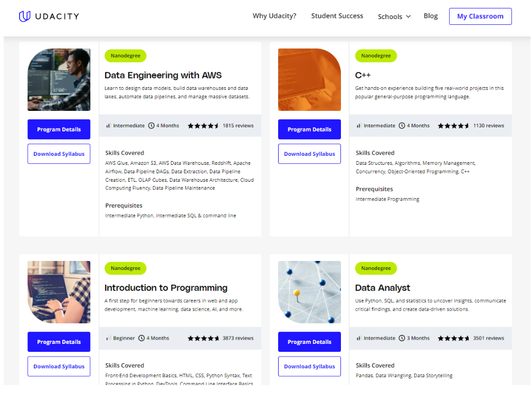Click the star rating beside 1815 reviews

tap(203, 126)
